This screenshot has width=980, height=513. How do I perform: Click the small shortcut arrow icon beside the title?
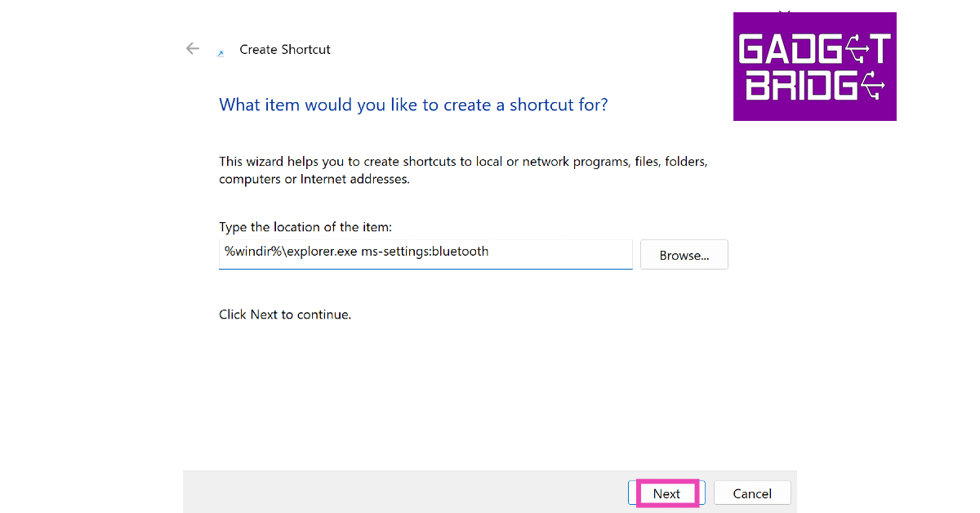point(220,53)
